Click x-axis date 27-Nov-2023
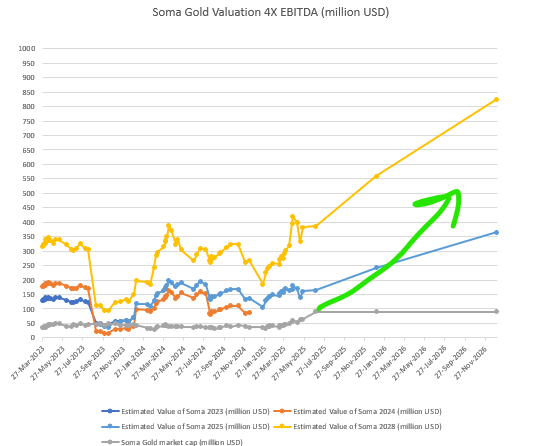The image size is (541, 446). (x=109, y=362)
